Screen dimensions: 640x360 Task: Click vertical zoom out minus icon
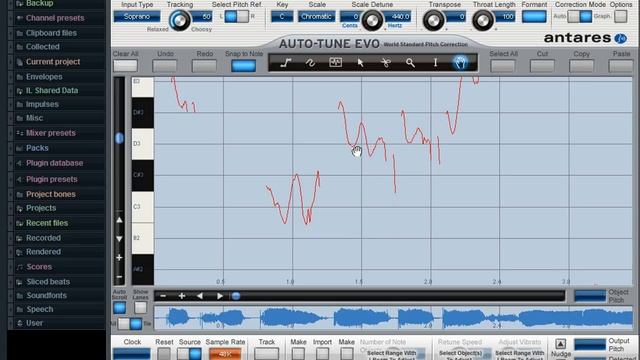119,277
